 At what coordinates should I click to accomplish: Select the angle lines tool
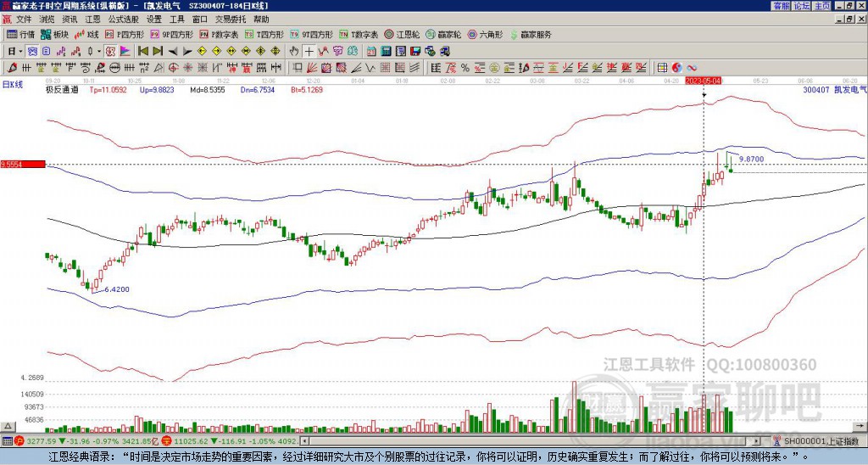coord(355,68)
